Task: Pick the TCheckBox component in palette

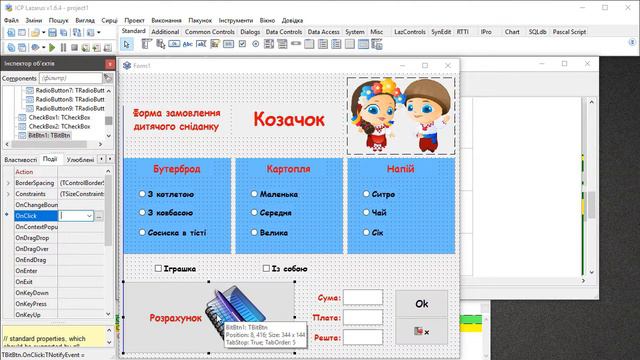Action: pyautogui.click(x=242, y=44)
